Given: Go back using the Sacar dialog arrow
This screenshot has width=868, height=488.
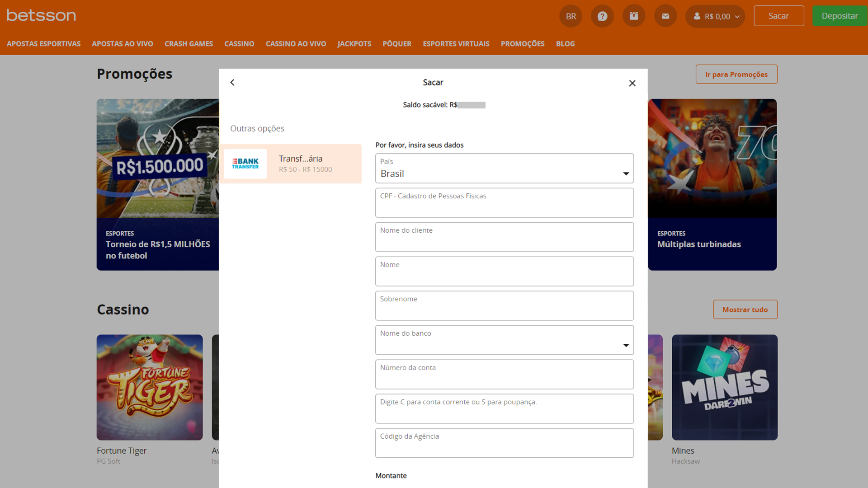Looking at the screenshot, I should pos(232,82).
